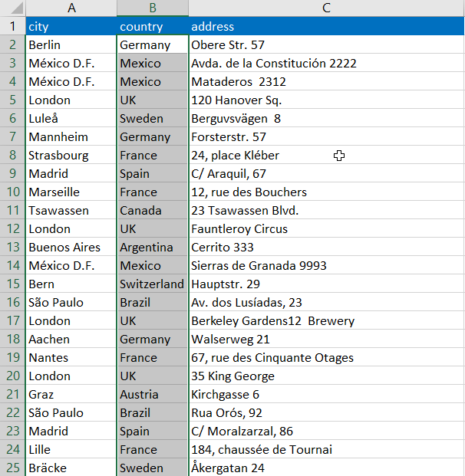This screenshot has height=476, width=465.
Task: Click 'Av. dos Lusíadas, 23' cell
Action: pos(326,302)
